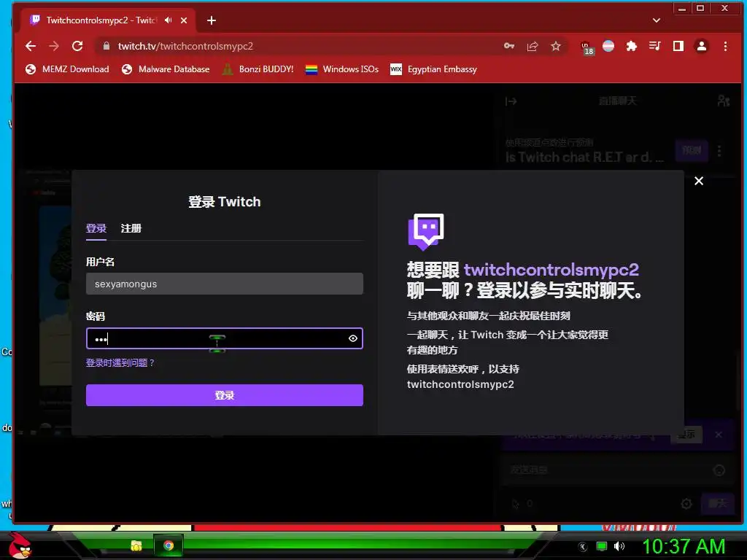Click the twitch.tv address bar
The width and height of the screenshot is (747, 560).
305,46
